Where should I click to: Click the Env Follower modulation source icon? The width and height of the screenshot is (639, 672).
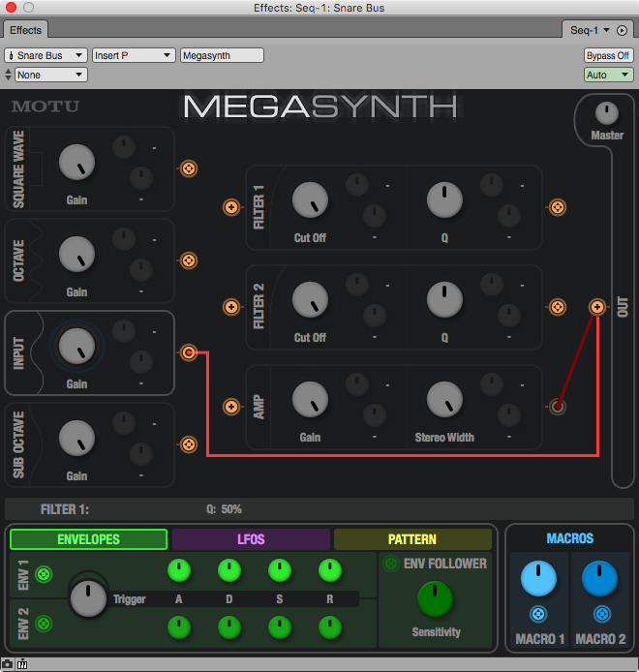coord(391,564)
